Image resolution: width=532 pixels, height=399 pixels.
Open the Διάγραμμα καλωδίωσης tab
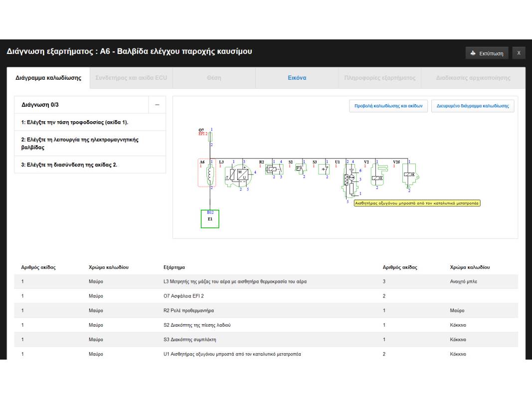tap(48, 78)
